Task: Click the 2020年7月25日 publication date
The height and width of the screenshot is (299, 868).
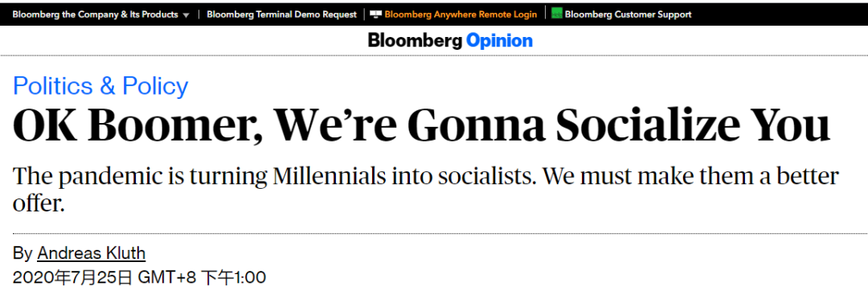Action: coord(72,277)
